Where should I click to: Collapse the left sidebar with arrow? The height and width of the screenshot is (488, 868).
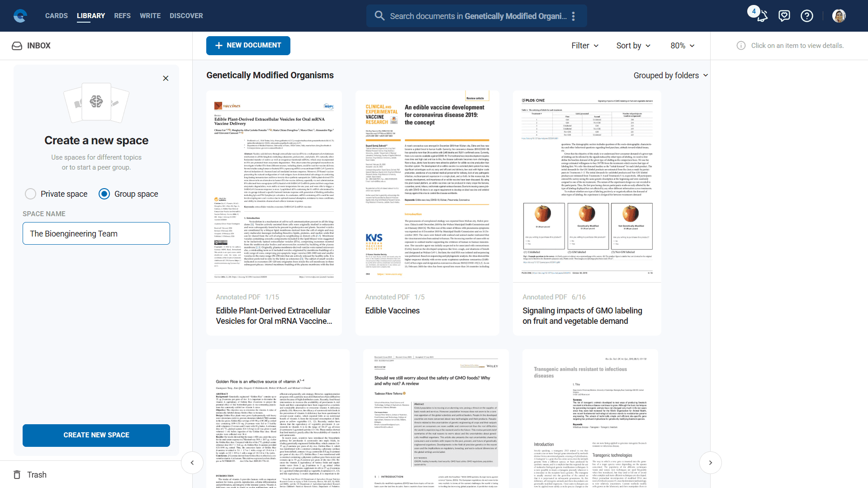point(192,463)
